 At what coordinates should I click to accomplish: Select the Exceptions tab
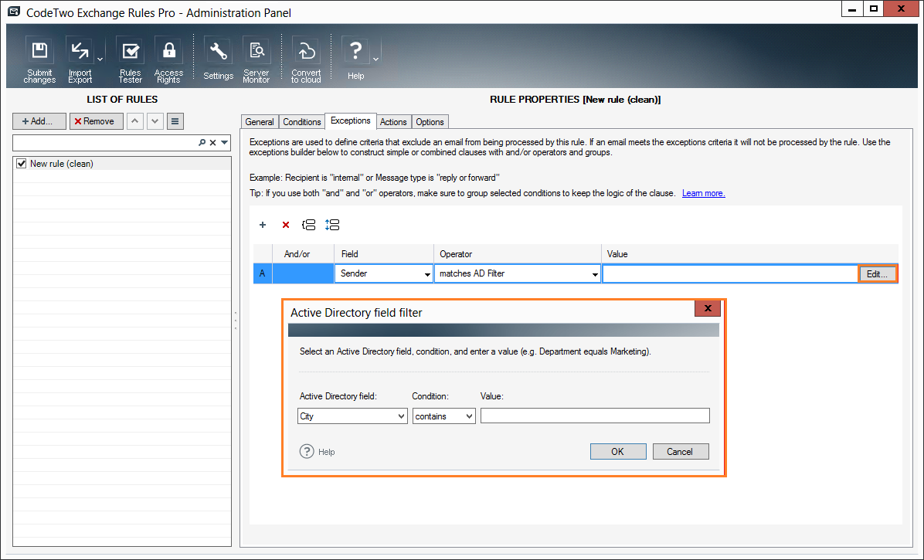coord(351,120)
